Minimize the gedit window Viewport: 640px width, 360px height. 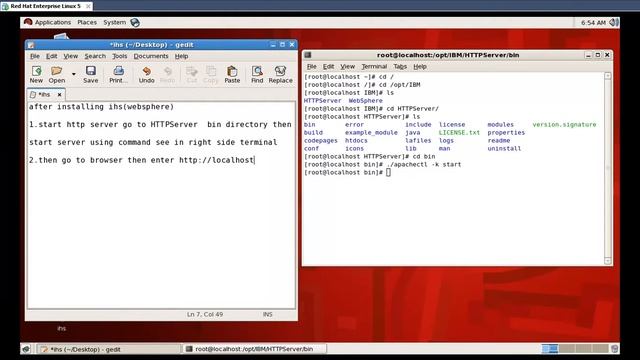[273, 44]
